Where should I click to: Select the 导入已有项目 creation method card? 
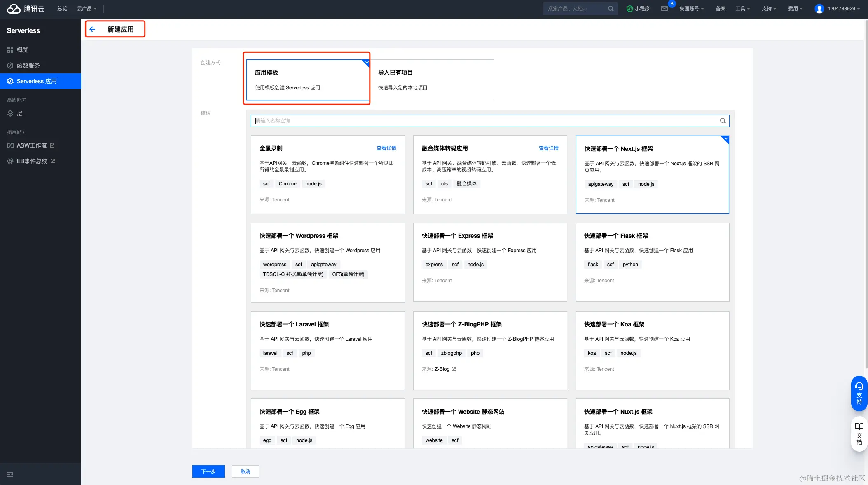[x=431, y=80]
